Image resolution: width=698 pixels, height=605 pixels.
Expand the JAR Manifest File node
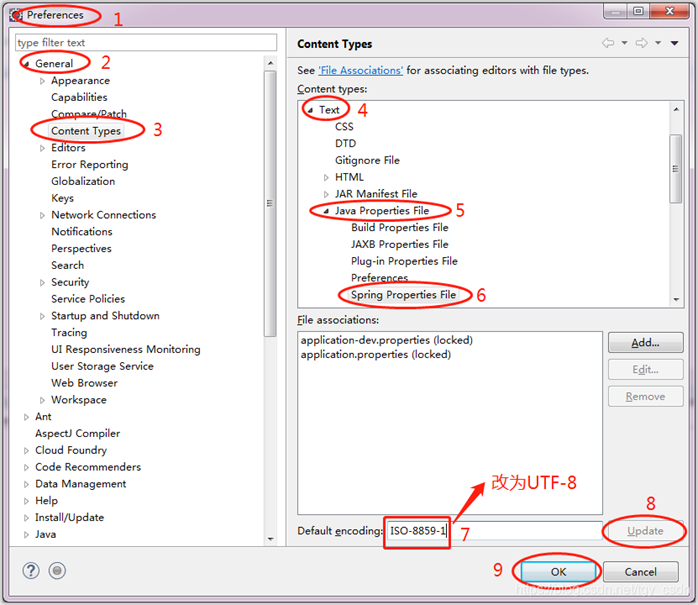pos(326,195)
